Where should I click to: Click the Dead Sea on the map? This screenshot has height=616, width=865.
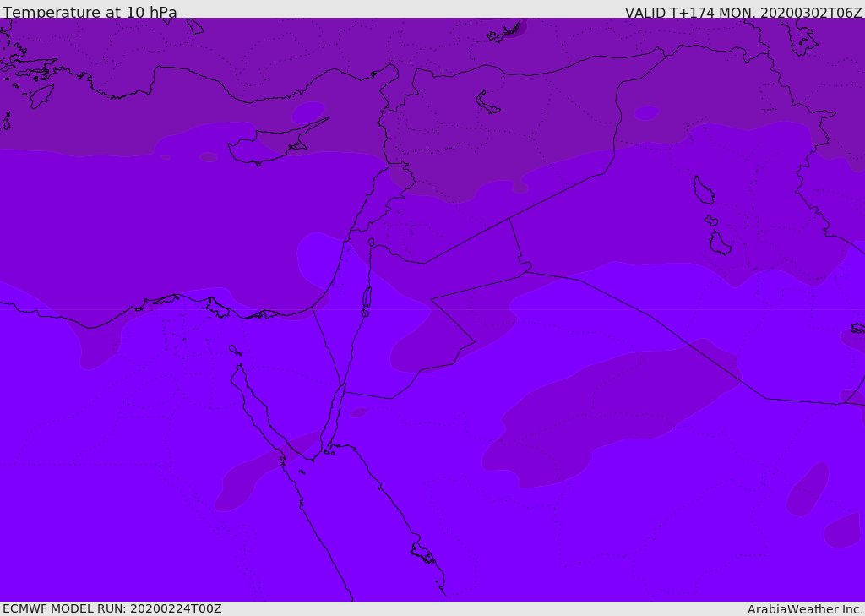(367, 298)
